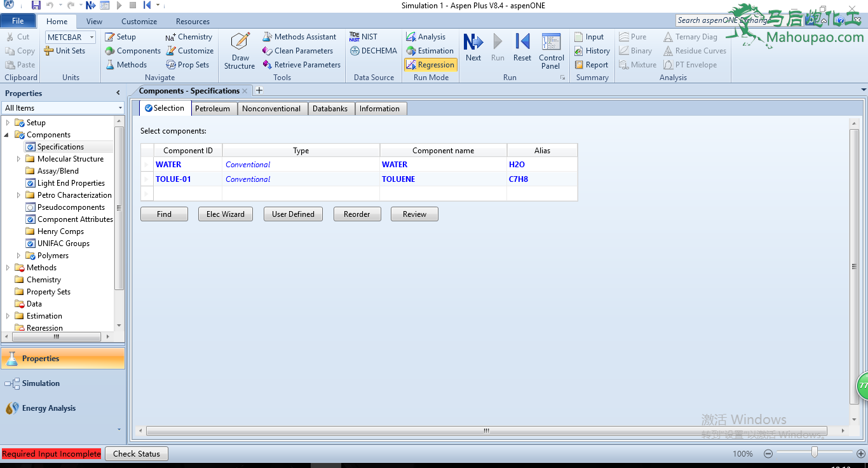Click the Check Status button
This screenshot has height=468, width=868.
[x=137, y=453]
